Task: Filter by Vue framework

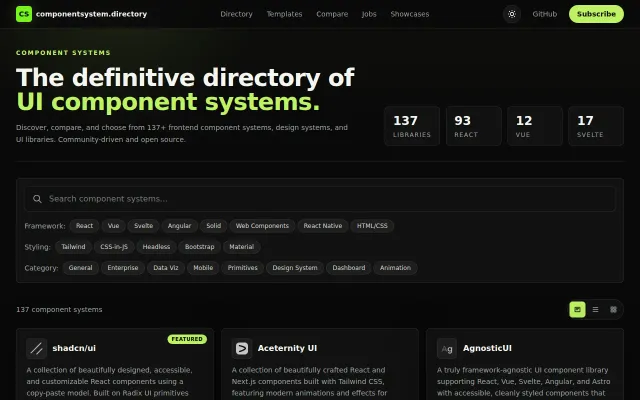Action: coord(113,226)
